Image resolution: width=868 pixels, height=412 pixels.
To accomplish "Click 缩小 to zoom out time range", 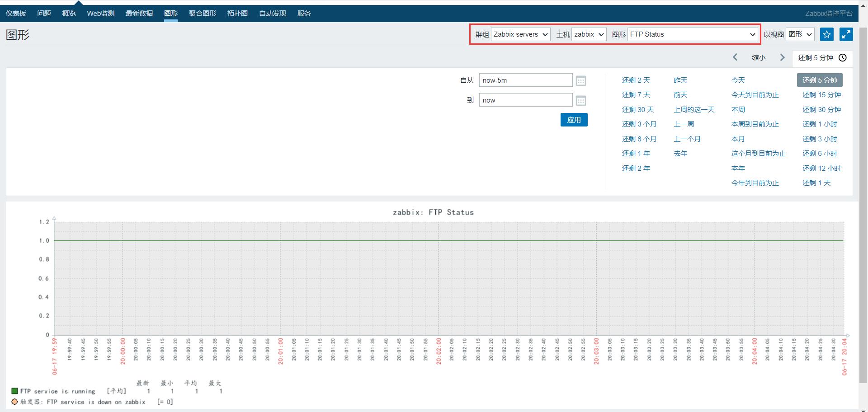I will click(759, 58).
